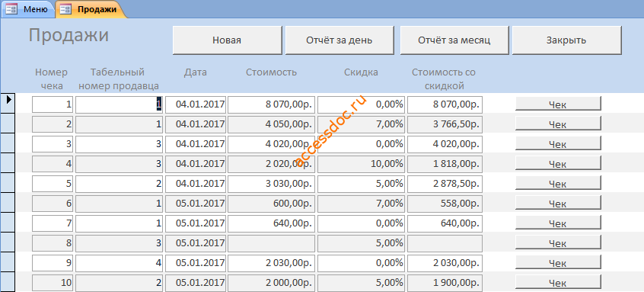Click the date field of receipt 10

(196, 283)
